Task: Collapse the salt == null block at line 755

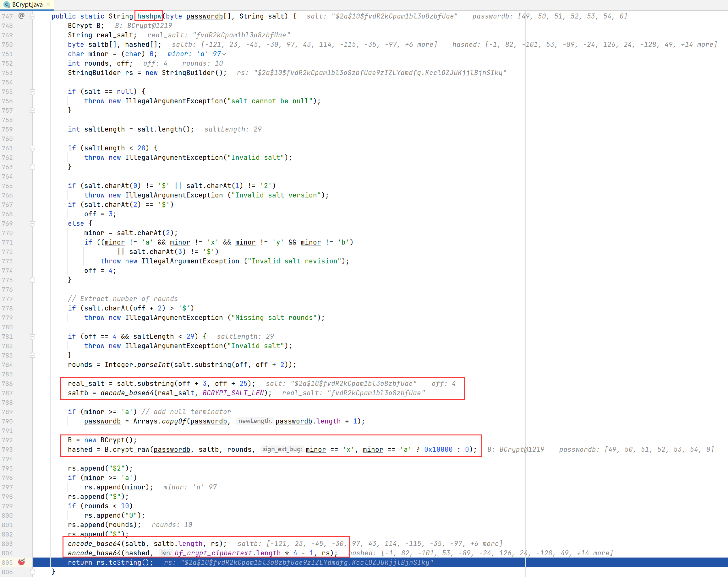Action: click(32, 92)
